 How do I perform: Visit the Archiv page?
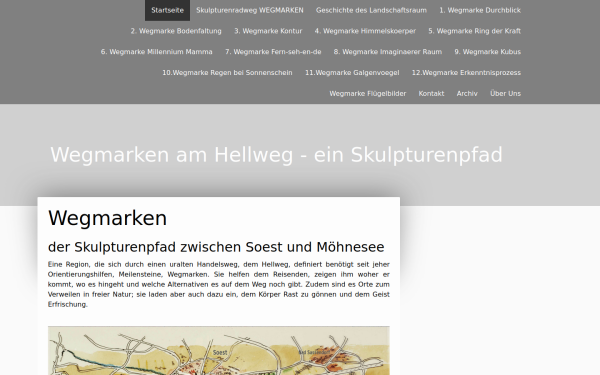click(x=467, y=93)
